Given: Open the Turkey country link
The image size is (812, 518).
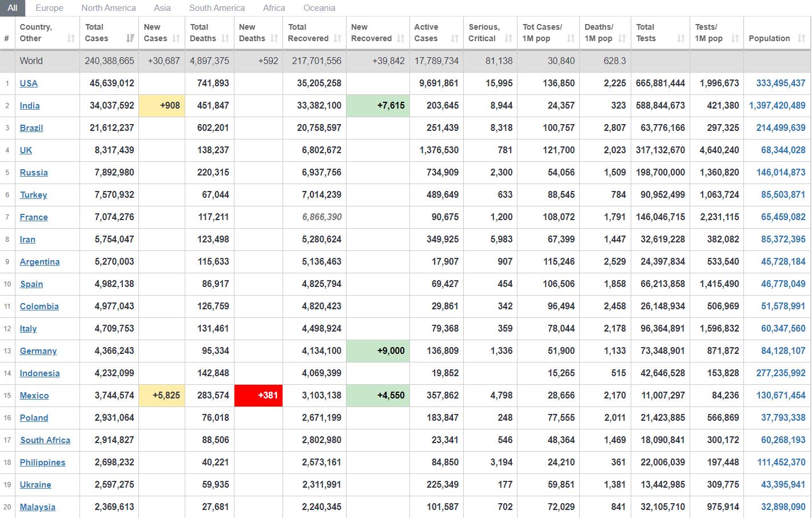Looking at the screenshot, I should pos(34,194).
